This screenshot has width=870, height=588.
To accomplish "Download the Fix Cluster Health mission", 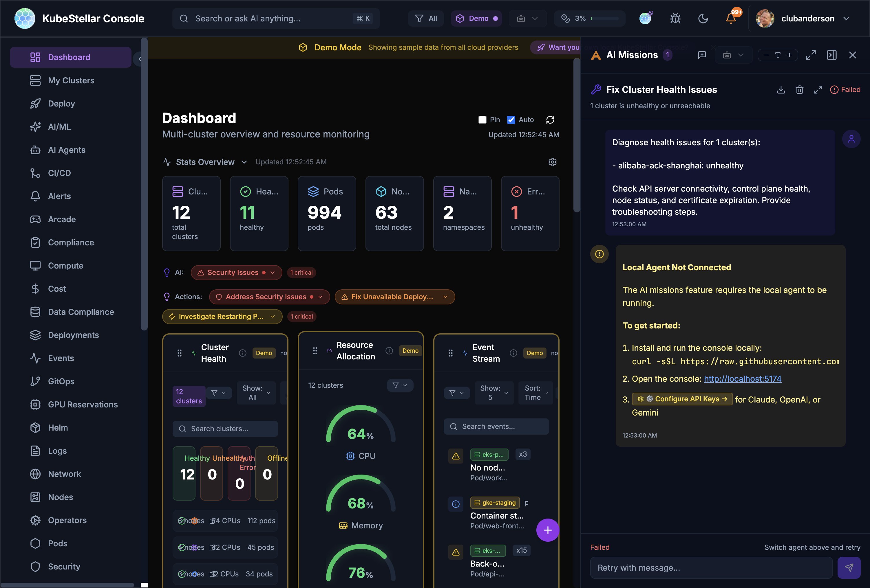I will coord(781,90).
